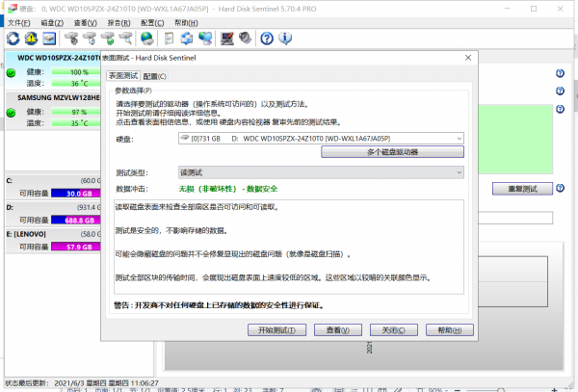Click the disk magnifier surface test icon
This screenshot has width=578, height=392.
click(x=125, y=39)
